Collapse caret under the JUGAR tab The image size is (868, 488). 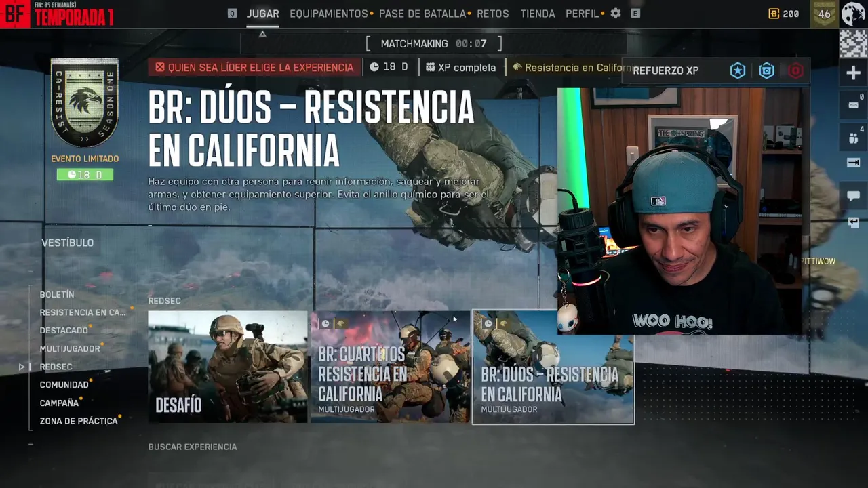[x=262, y=33]
